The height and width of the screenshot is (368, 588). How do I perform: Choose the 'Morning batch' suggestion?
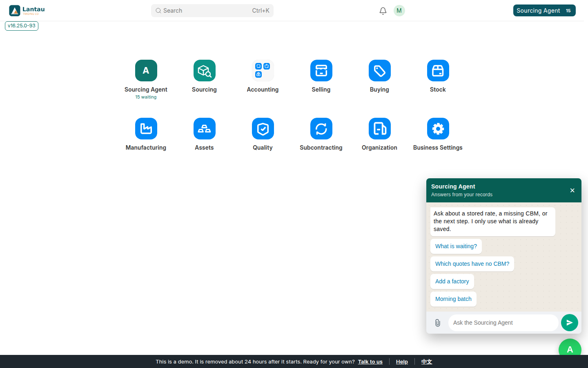[453, 299]
